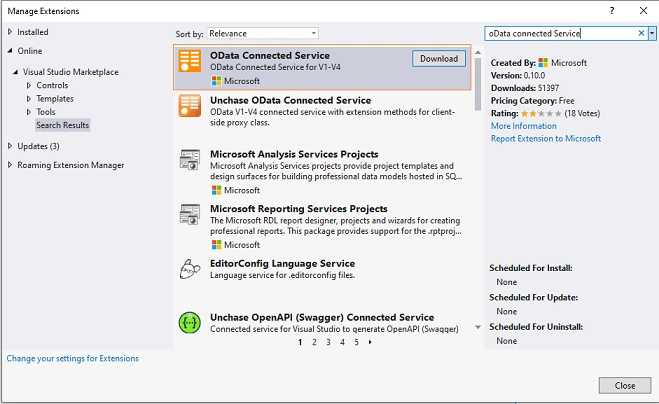
Task: Go to next results page arrow
Action: (x=370, y=342)
